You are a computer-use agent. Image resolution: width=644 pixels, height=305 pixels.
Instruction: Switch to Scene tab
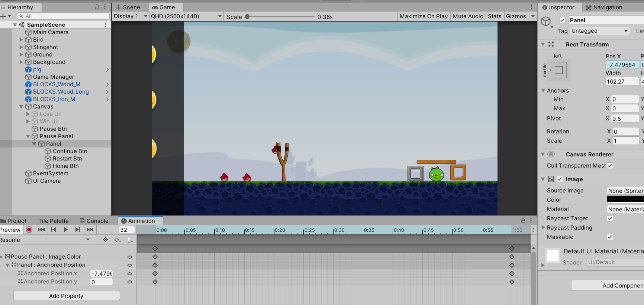point(128,7)
